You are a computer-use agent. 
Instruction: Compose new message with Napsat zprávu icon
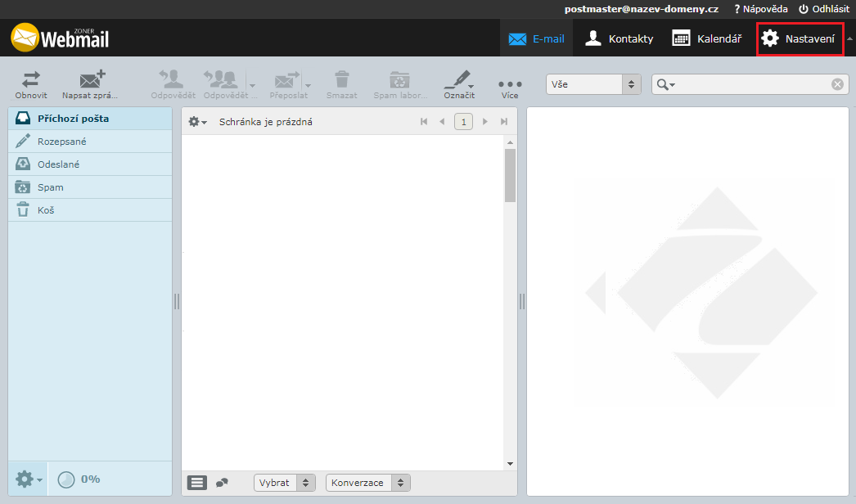[90, 80]
